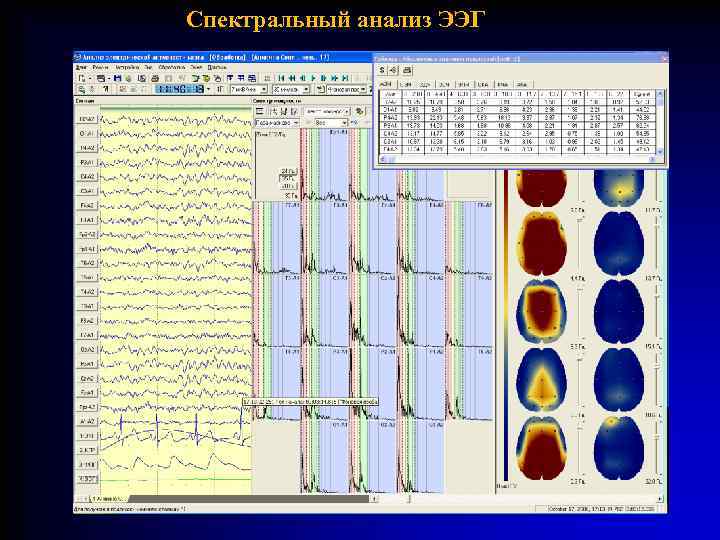Viewport: 720px width, 540px height.
Task: Click the T6-A2 channel label button
Action: (87, 263)
